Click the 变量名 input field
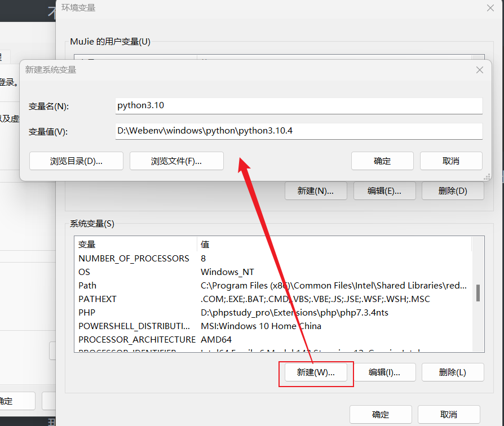The image size is (504, 426). (298, 105)
